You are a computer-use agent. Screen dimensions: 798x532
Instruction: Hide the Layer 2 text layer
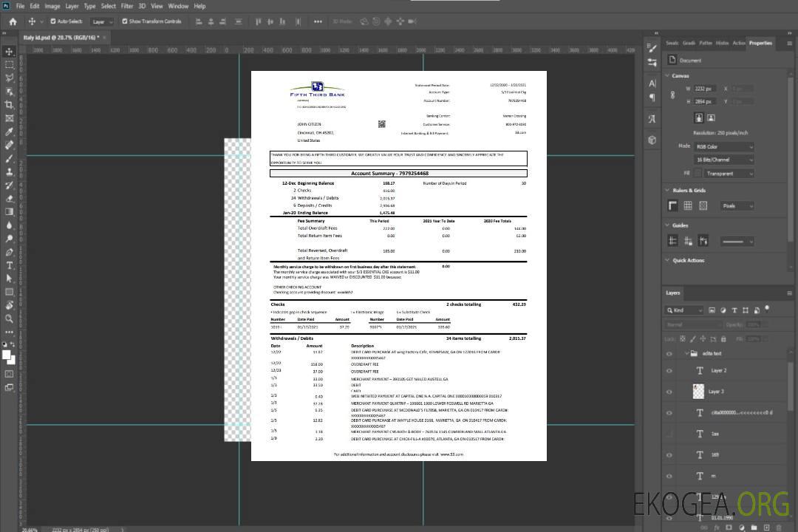coord(669,371)
